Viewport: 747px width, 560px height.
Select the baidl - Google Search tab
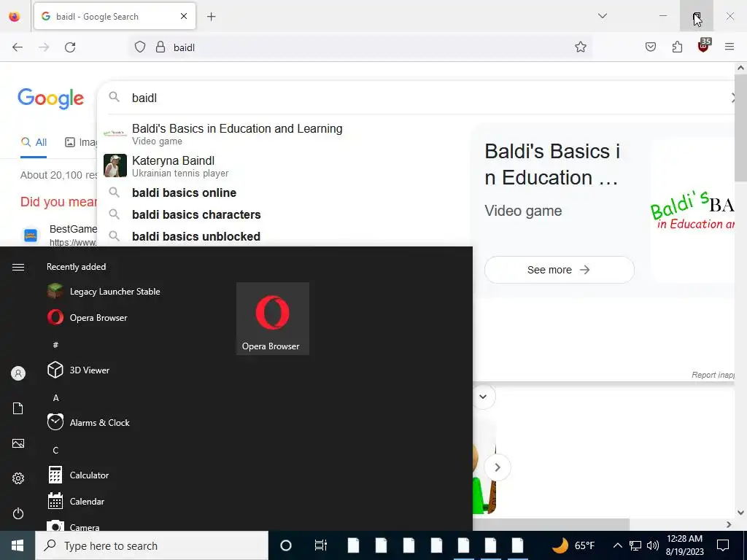coord(115,17)
